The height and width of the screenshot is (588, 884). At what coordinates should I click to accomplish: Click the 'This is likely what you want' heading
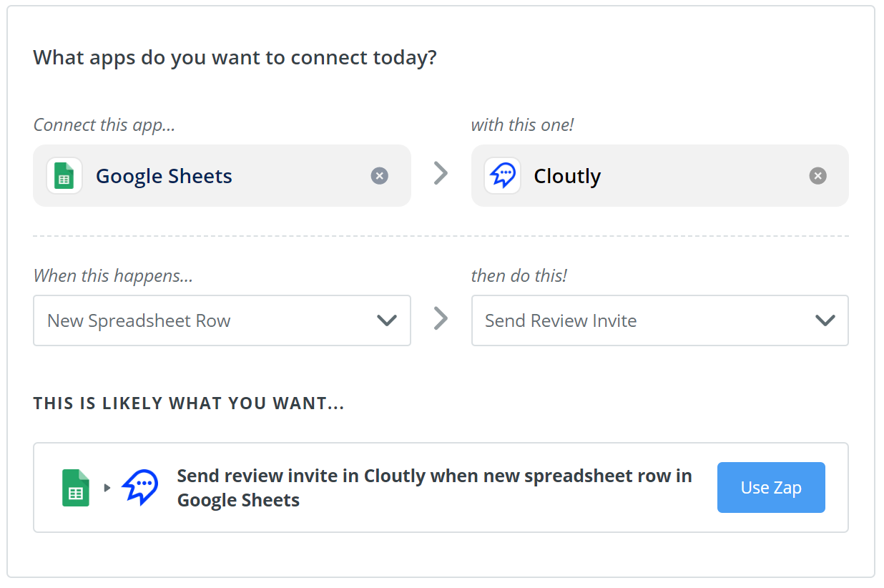189,403
